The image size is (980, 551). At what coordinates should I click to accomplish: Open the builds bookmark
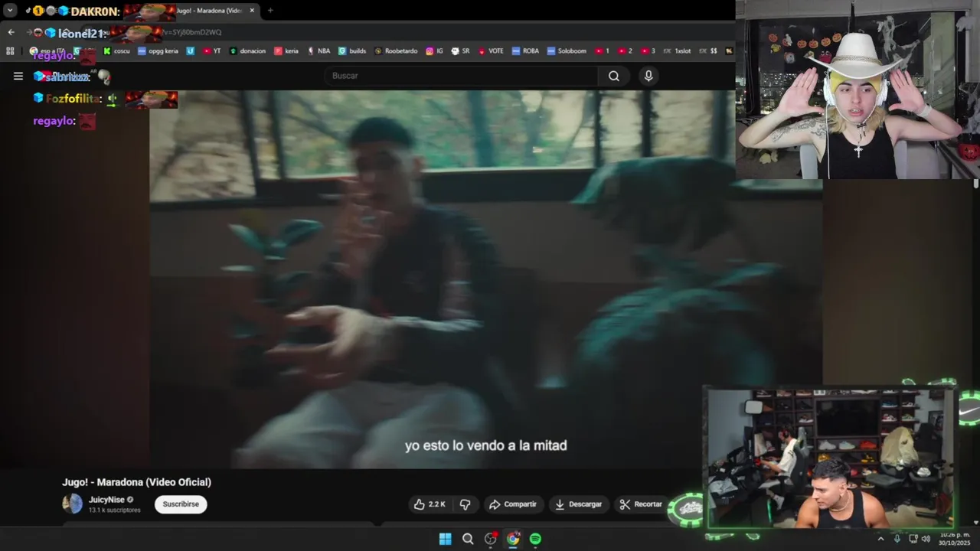pos(352,51)
